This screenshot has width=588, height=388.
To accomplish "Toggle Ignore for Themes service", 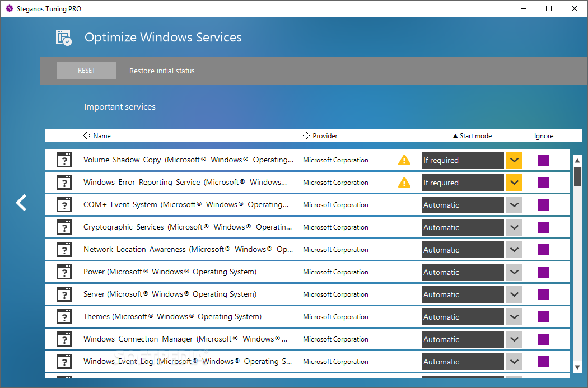I will click(544, 317).
